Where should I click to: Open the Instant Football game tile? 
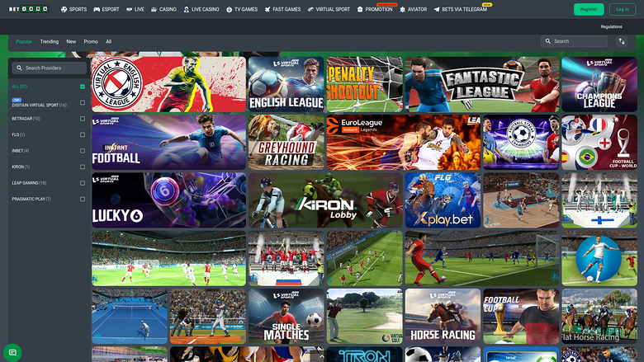coord(168,143)
